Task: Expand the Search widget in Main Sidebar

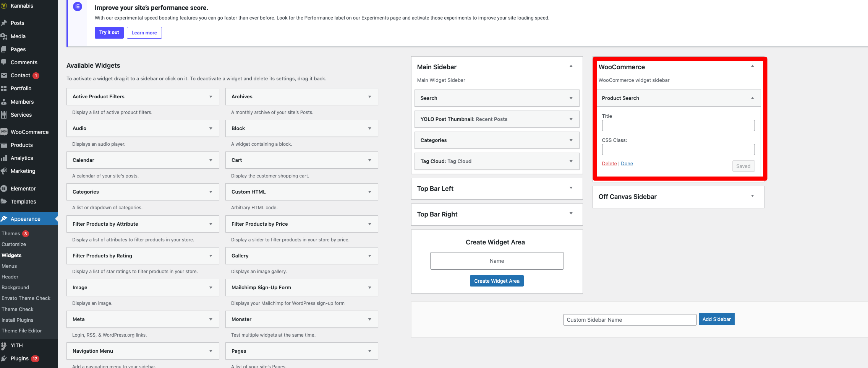Action: (x=571, y=98)
